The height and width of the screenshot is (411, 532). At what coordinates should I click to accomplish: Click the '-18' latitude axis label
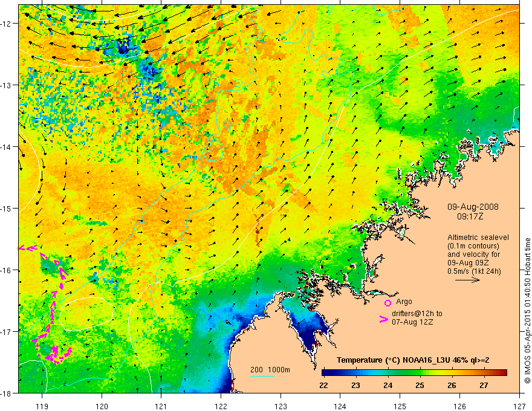point(7,393)
